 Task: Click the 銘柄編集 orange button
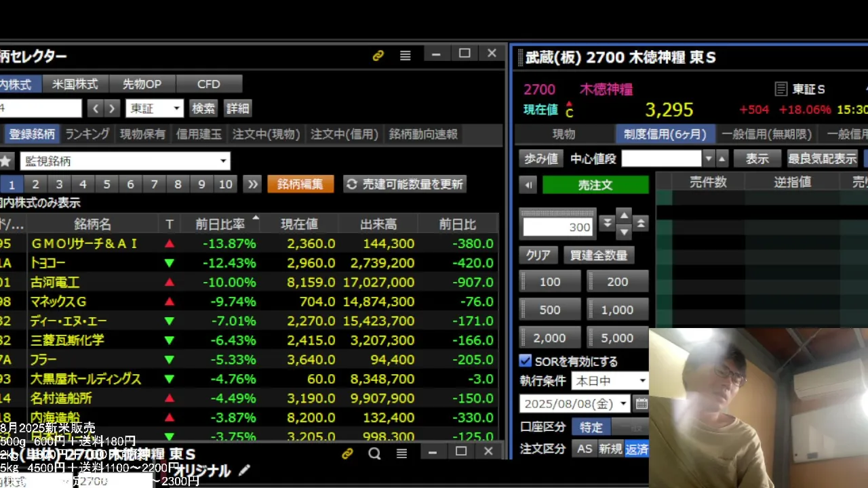click(x=300, y=184)
